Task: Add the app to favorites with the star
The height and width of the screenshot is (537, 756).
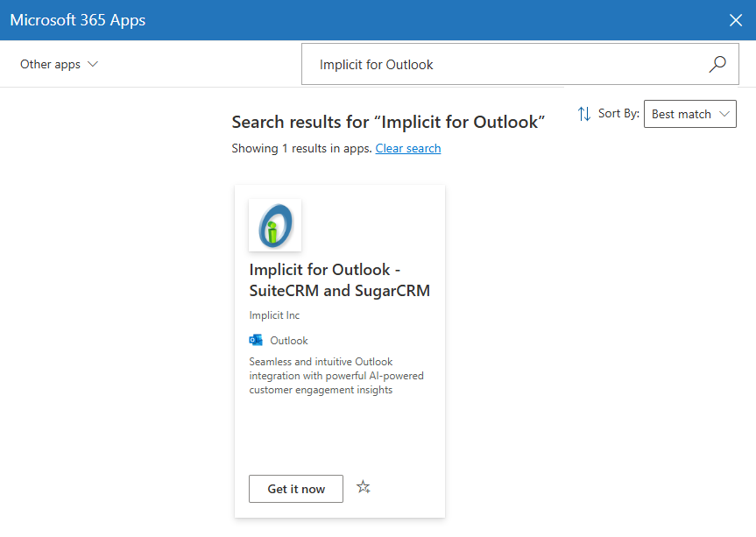Action: 364,488
